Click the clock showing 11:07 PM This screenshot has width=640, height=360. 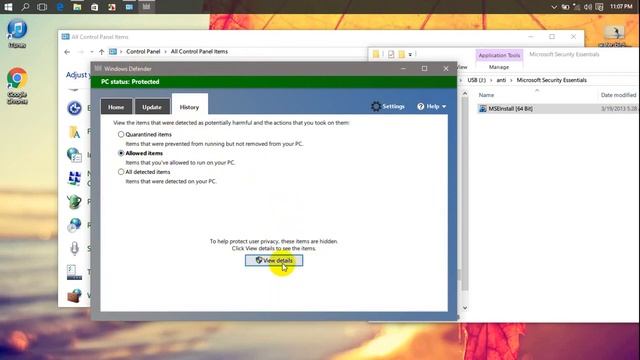click(x=621, y=7)
